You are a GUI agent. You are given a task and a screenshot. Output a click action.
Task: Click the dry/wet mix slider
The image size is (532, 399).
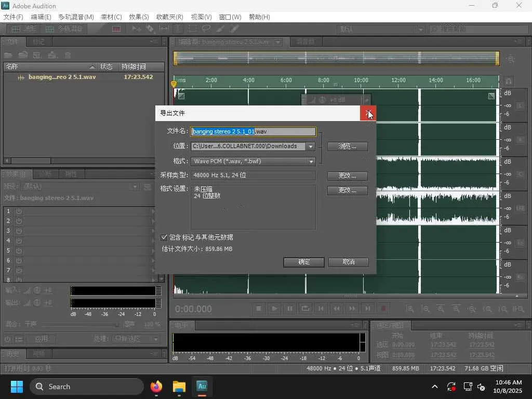(x=81, y=325)
